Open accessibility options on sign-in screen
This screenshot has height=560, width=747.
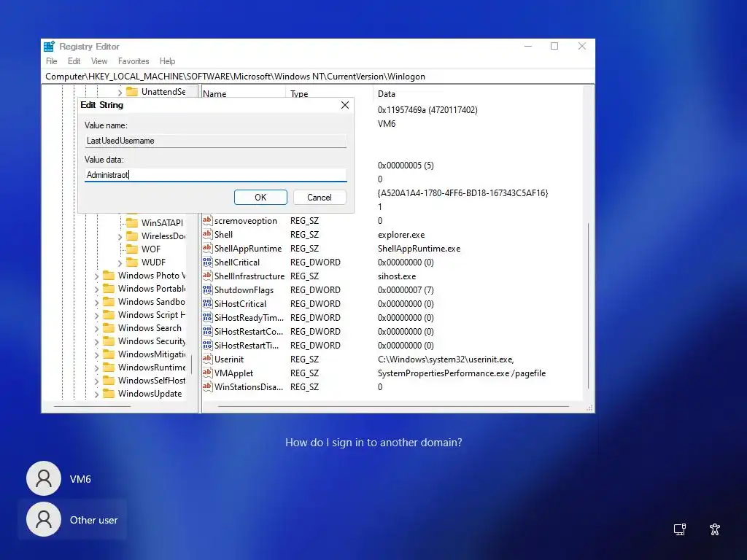point(715,529)
